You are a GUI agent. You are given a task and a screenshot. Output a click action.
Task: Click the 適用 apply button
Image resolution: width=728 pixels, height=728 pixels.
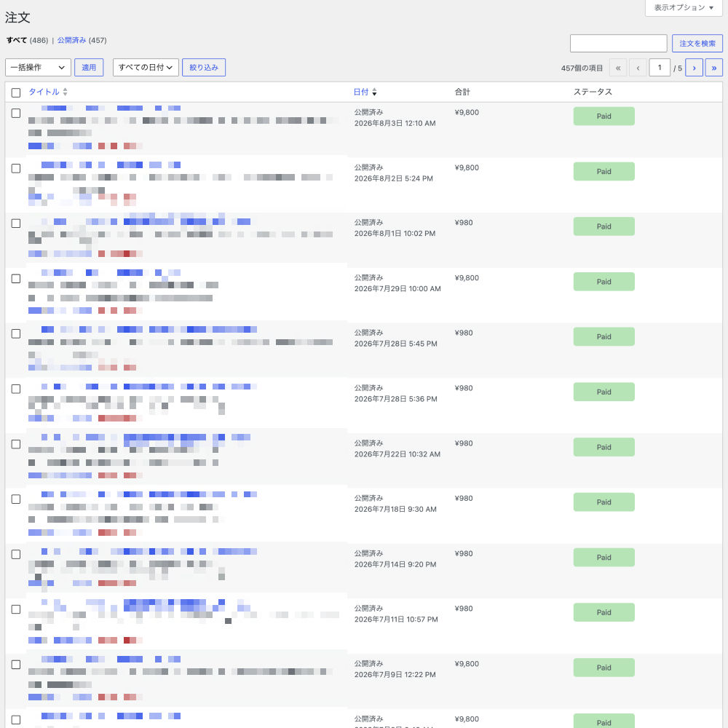(89, 67)
